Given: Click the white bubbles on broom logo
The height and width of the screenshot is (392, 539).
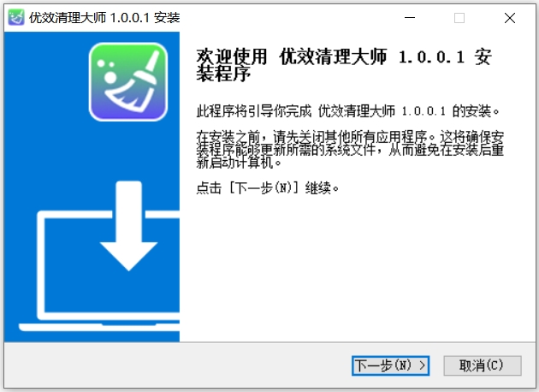Looking at the screenshot, I should coord(107,71).
